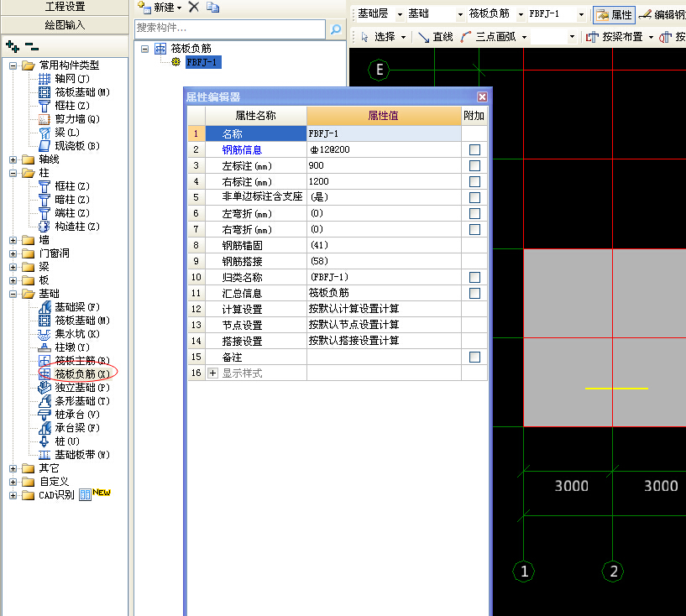686x616 pixels.
Task: Open the 绘图输入 tab
Action: (x=65, y=25)
